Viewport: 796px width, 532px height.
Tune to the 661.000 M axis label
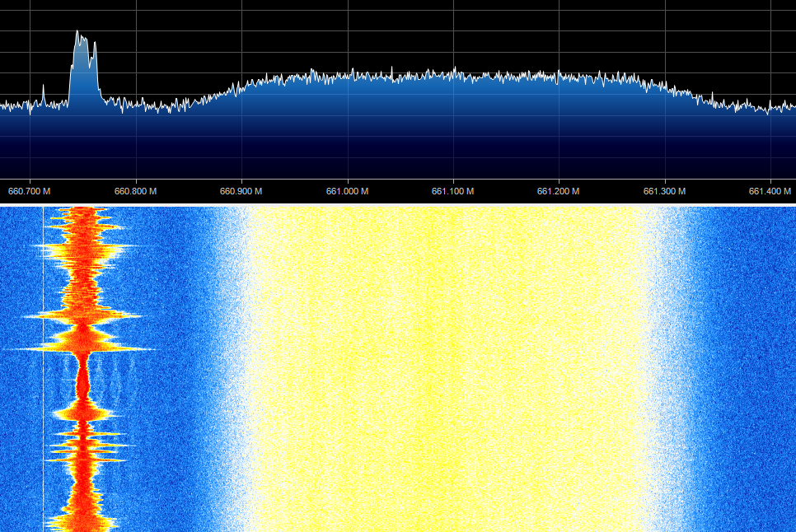347,191
